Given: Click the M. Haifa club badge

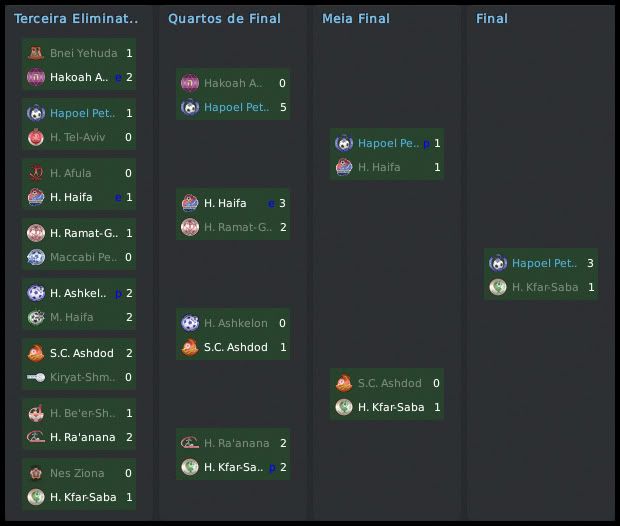Looking at the screenshot, I should 36,317.
